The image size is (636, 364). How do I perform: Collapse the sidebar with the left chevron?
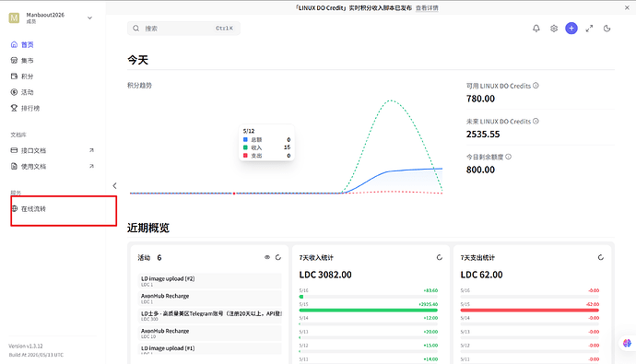115,185
